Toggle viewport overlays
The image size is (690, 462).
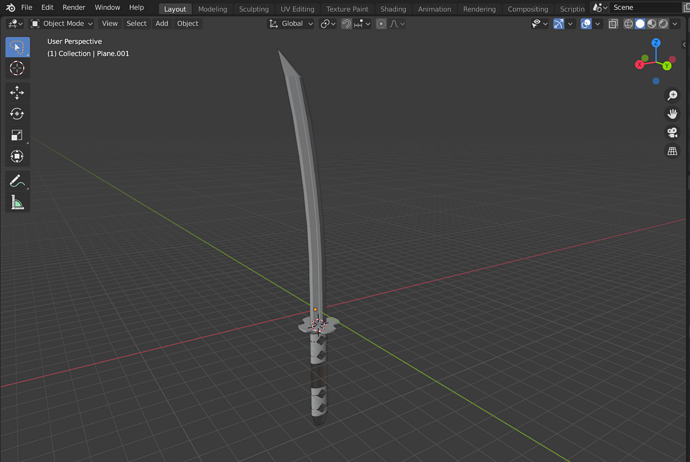586,24
